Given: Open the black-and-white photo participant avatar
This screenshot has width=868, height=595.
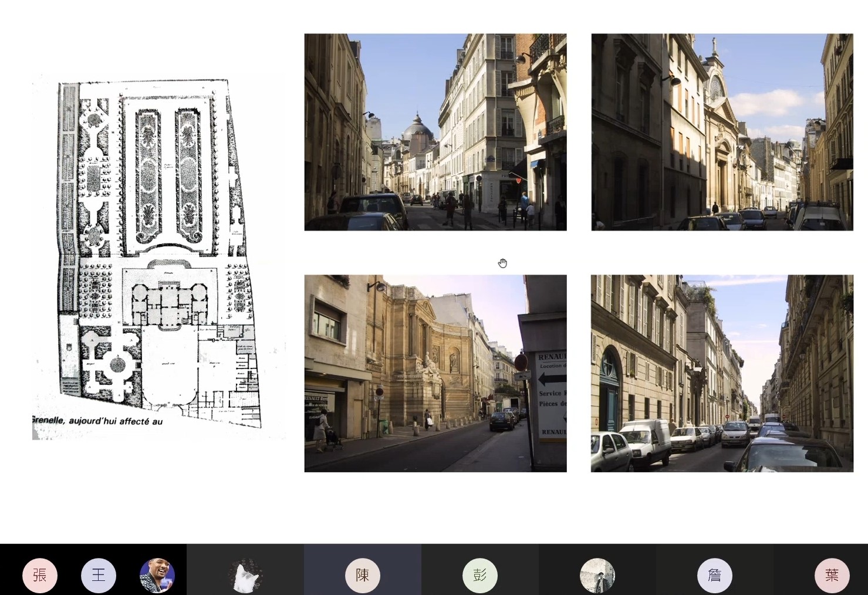Looking at the screenshot, I should point(597,575).
